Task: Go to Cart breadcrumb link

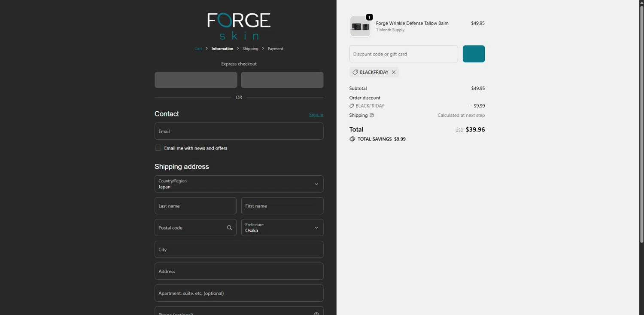Action: [x=198, y=49]
